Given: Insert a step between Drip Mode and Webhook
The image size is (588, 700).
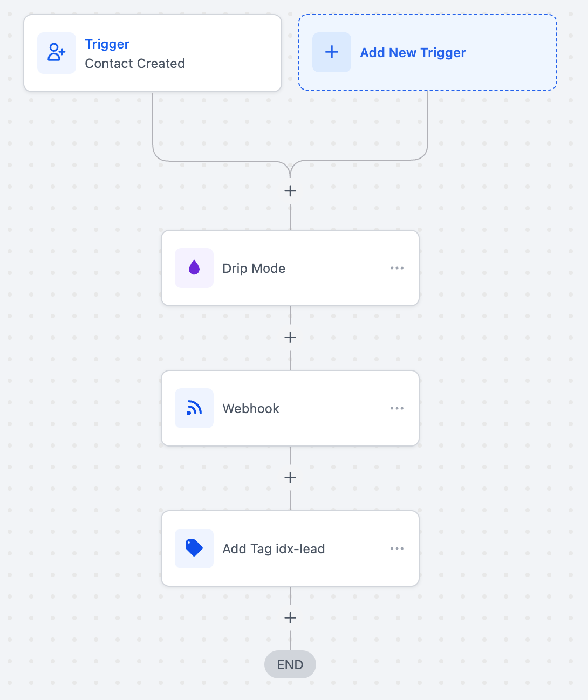Looking at the screenshot, I should 290,338.
